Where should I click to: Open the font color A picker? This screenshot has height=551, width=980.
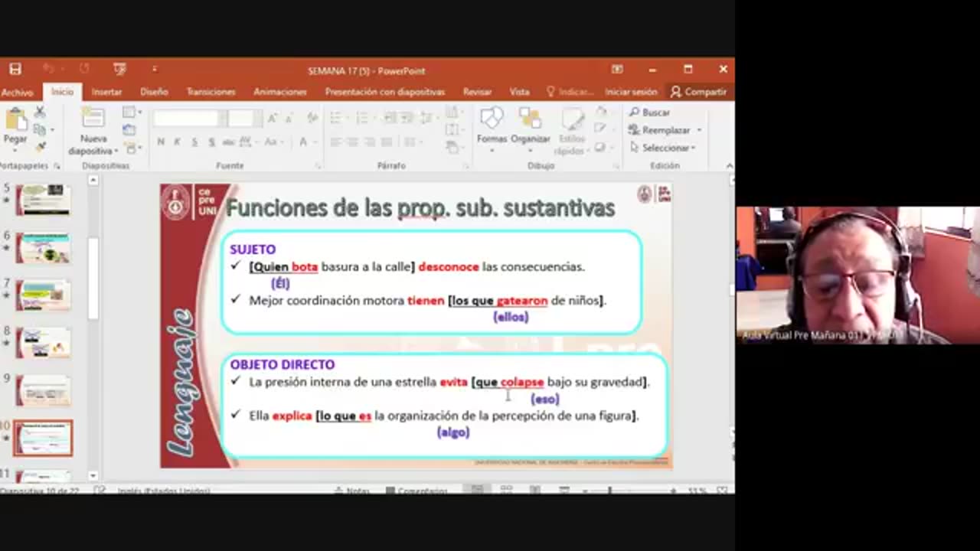click(306, 142)
